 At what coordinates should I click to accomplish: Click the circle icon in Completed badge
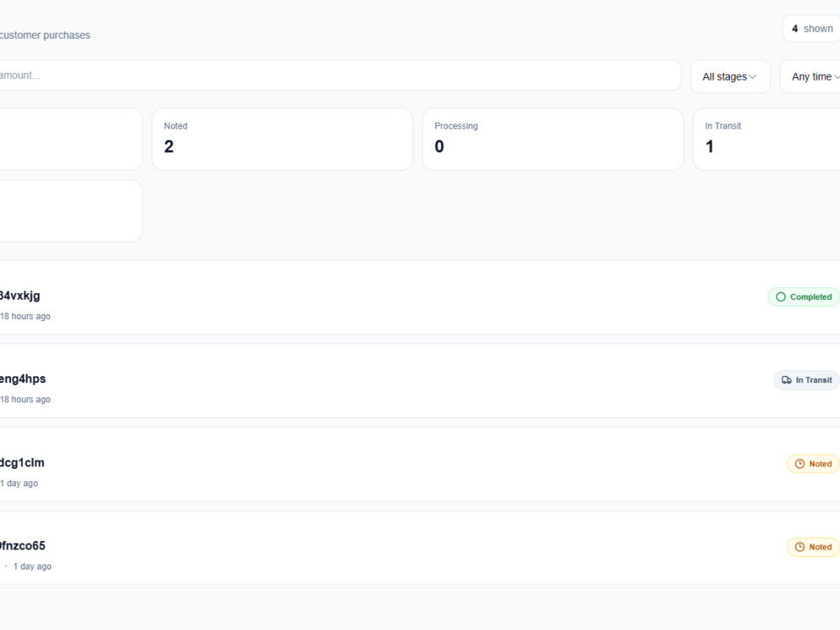pos(781,297)
